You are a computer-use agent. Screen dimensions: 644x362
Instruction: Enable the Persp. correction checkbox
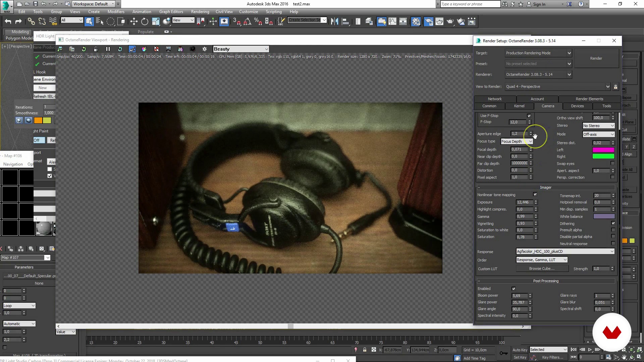click(612, 177)
